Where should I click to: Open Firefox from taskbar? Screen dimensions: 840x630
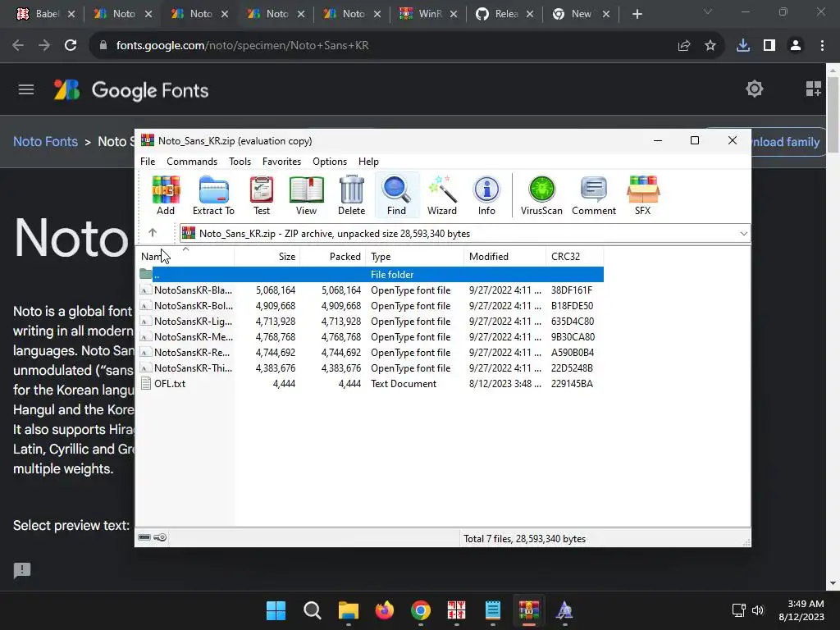tap(384, 610)
